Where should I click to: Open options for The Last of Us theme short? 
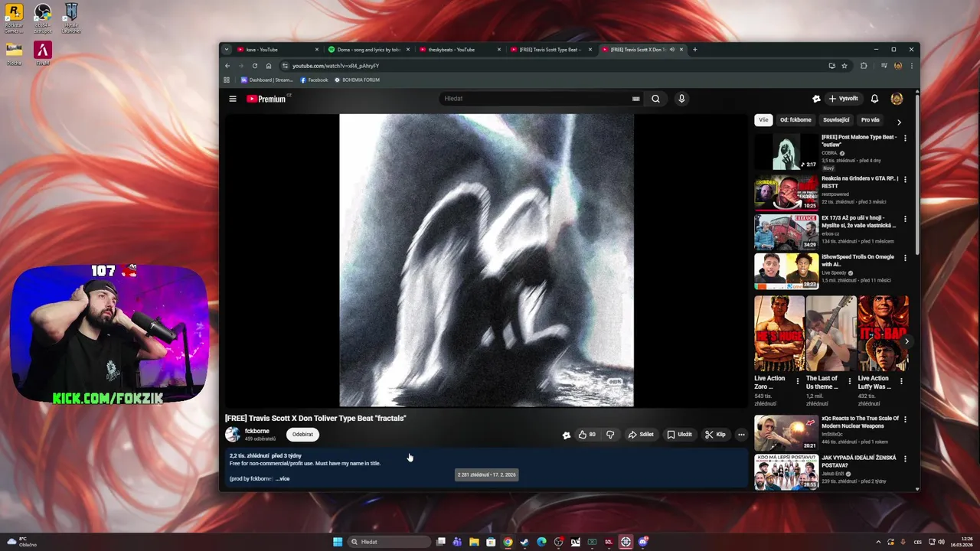point(849,380)
